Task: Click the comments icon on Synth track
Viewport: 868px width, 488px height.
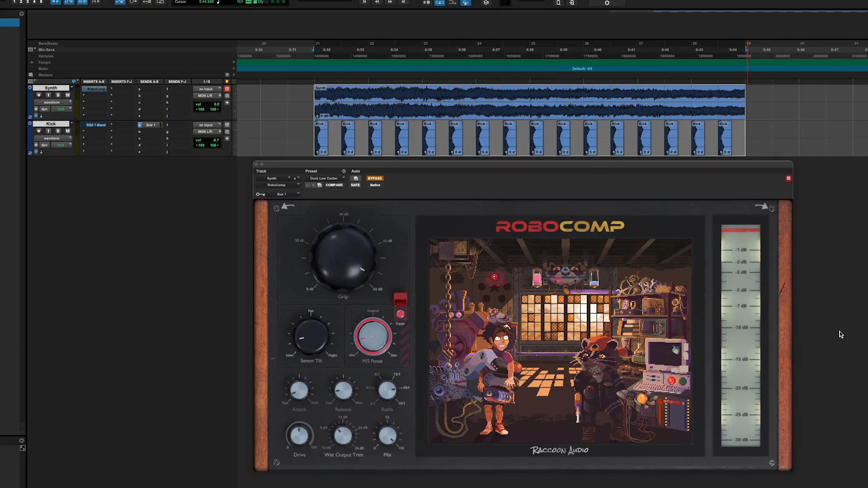Action: click(x=227, y=96)
